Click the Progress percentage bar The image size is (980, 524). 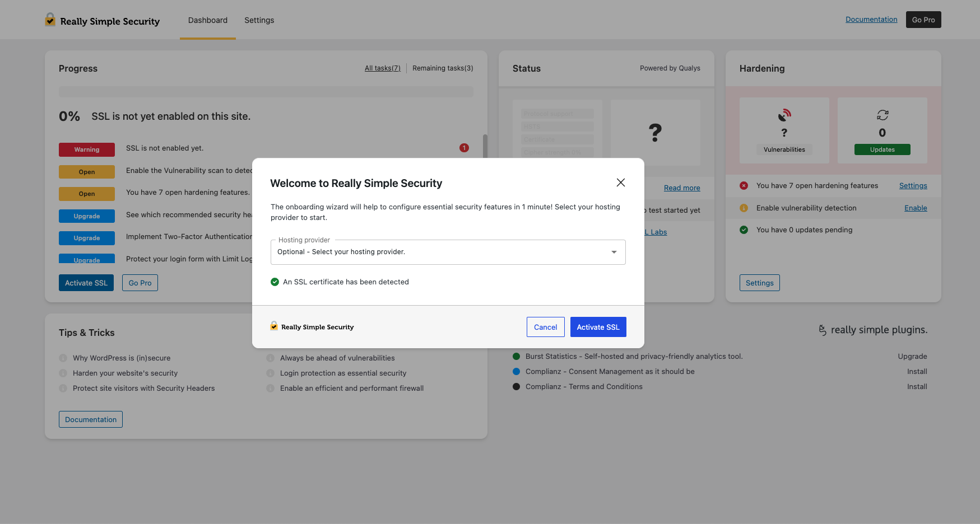(x=266, y=91)
